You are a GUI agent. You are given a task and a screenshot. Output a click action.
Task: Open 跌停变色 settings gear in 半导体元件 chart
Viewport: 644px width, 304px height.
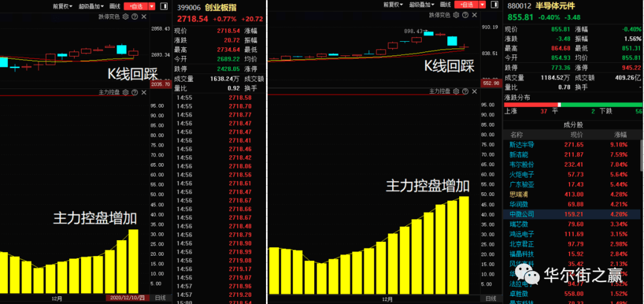[456, 15]
